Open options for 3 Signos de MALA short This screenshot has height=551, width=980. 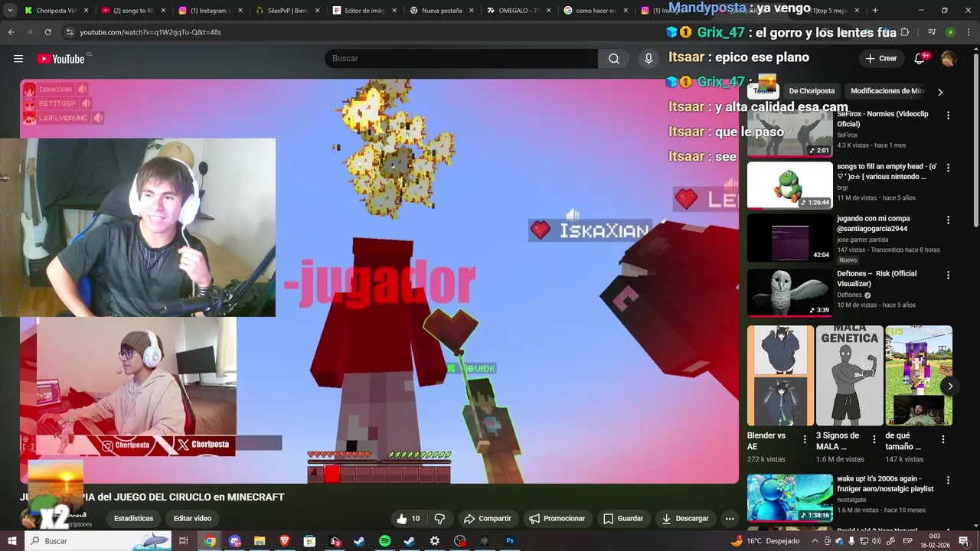point(874,439)
